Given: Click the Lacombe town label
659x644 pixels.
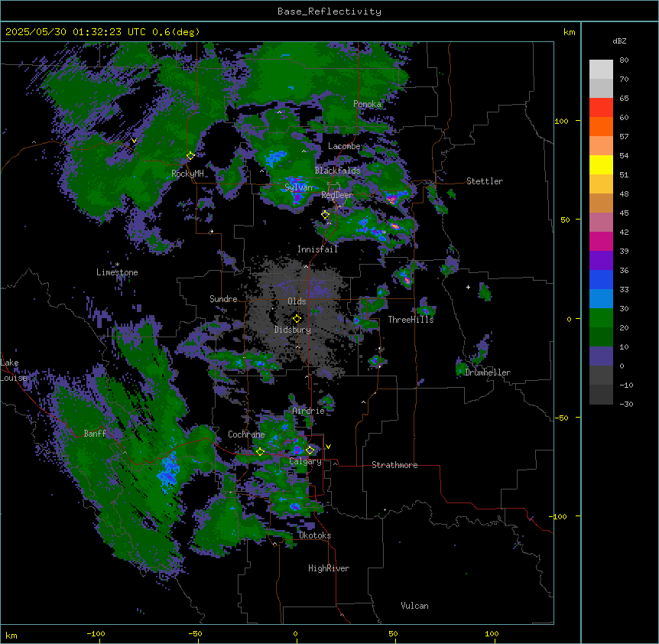Looking at the screenshot, I should pos(344,146).
